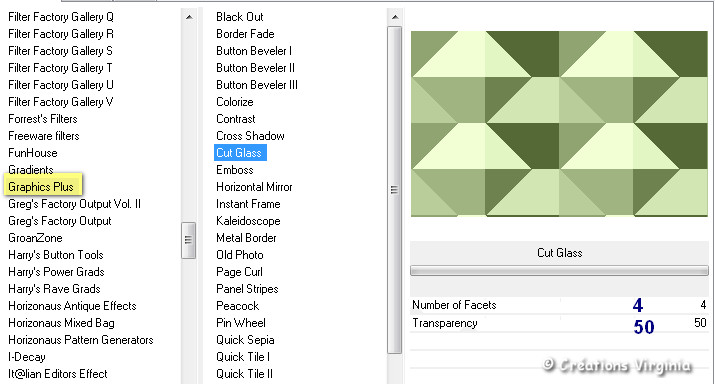Pick the Instant Frame effect
The width and height of the screenshot is (715, 384).
point(248,204)
